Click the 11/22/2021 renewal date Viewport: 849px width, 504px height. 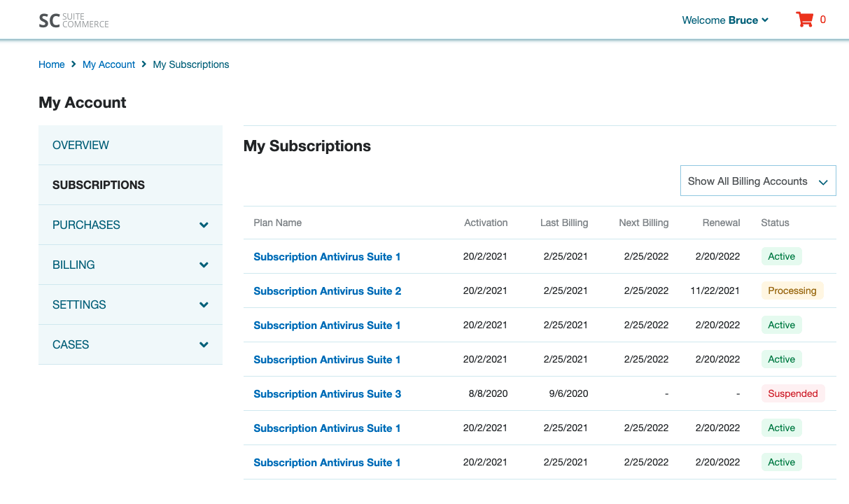click(x=715, y=290)
